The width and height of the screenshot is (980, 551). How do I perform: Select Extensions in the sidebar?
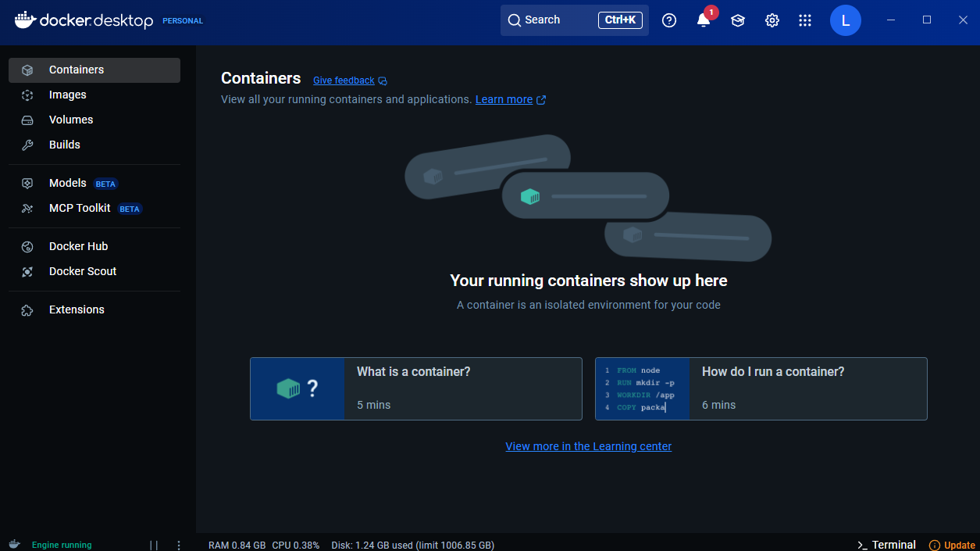tap(94, 310)
